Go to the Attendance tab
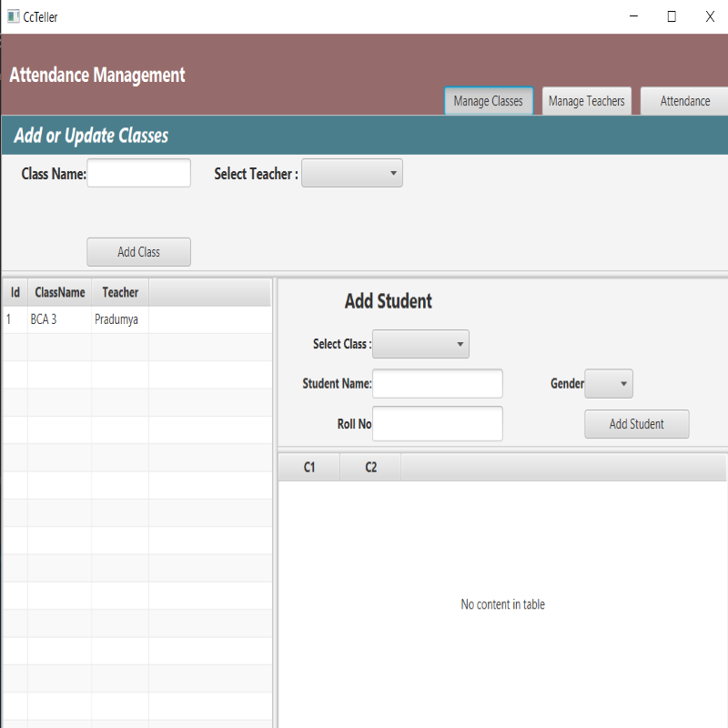The image size is (728, 728). tap(685, 101)
